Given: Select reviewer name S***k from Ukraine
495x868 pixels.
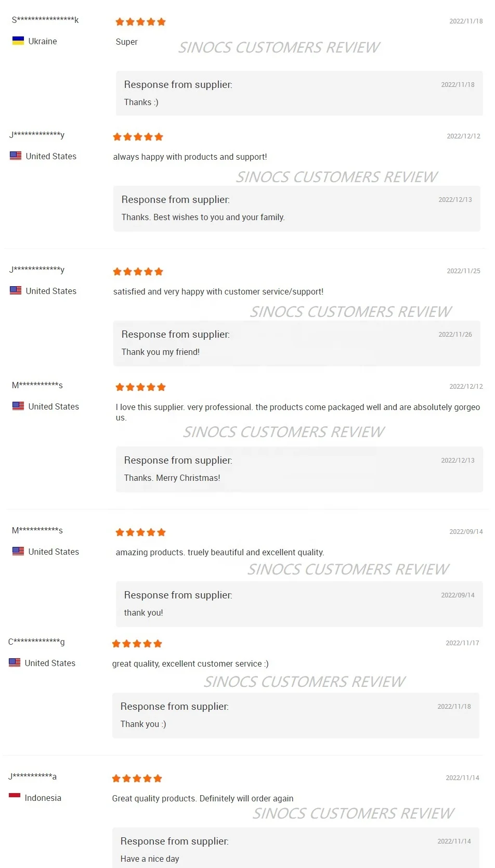Looking at the screenshot, I should [x=45, y=20].
